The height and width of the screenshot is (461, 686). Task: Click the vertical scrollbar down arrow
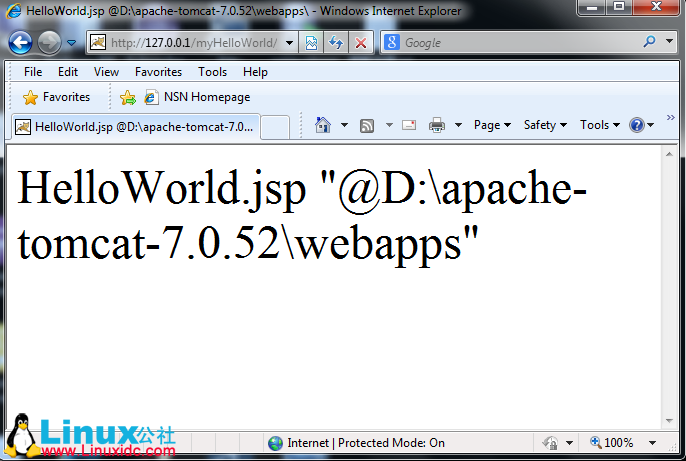[669, 421]
